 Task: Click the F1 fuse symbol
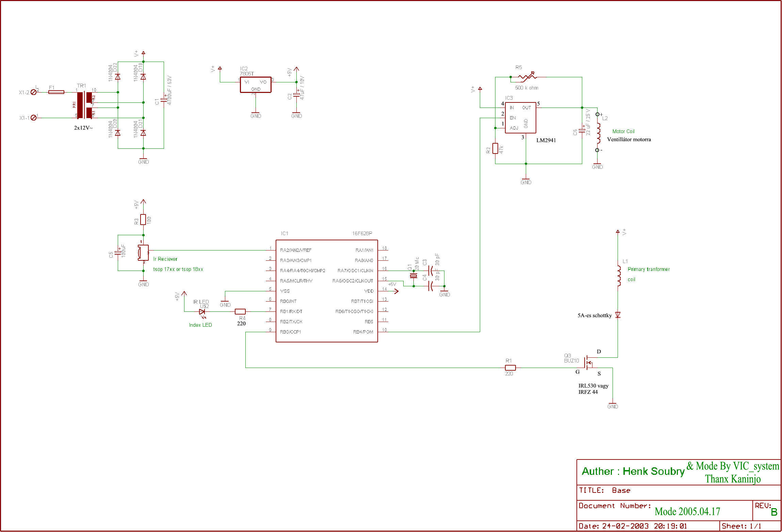click(56, 92)
